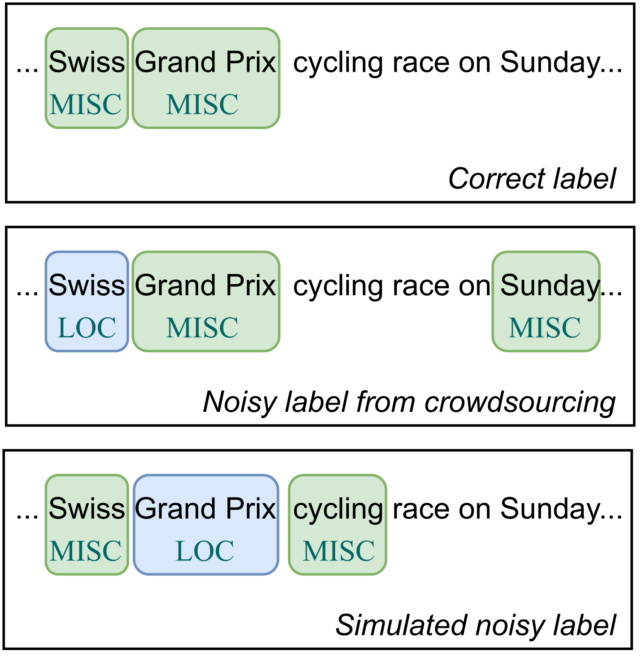Click the LOC tag under Swiss
The height and width of the screenshot is (672, 641).
tap(86, 328)
